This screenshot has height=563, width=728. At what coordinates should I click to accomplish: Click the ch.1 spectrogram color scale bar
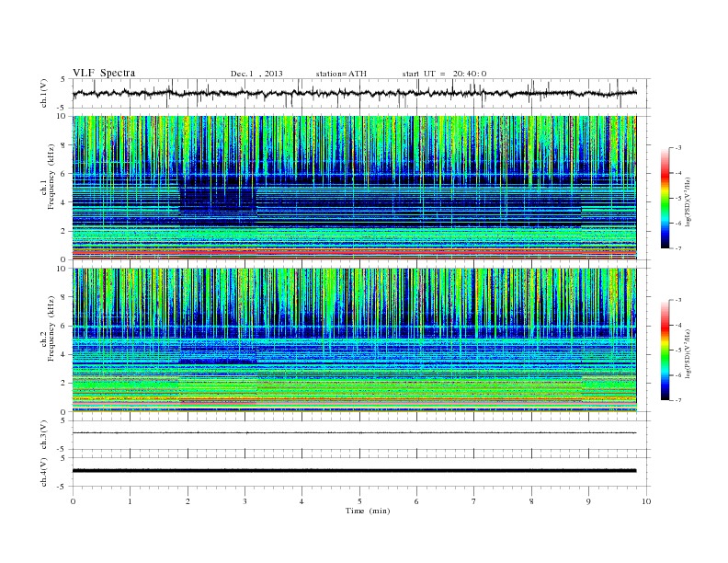point(665,199)
